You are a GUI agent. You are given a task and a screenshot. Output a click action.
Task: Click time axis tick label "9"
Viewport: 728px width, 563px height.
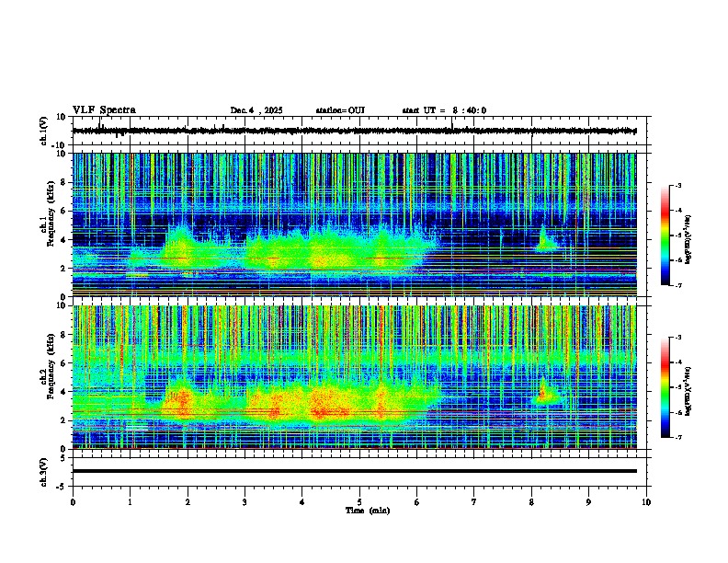pyautogui.click(x=588, y=502)
